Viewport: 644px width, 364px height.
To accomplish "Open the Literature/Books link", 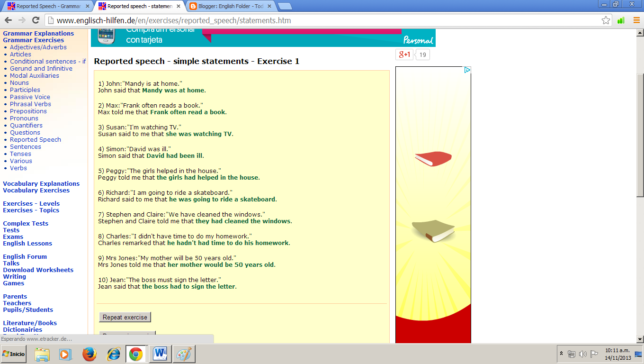I will [30, 323].
